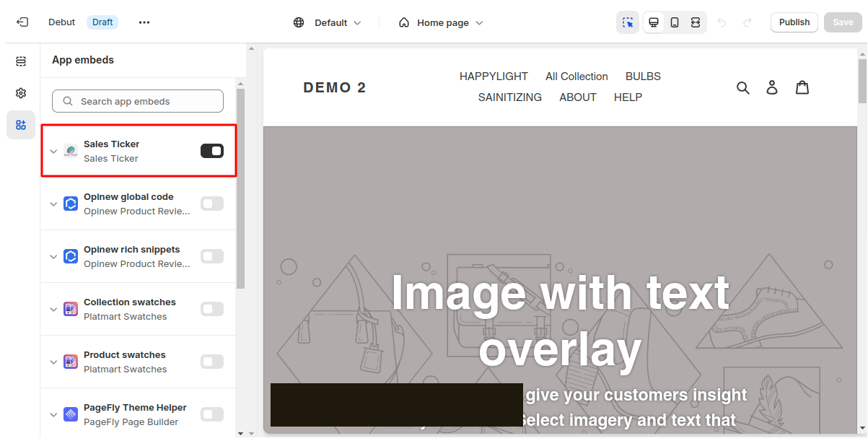Image resolution: width=868 pixels, height=441 pixels.
Task: Open the Default market dropdown
Action: (328, 22)
